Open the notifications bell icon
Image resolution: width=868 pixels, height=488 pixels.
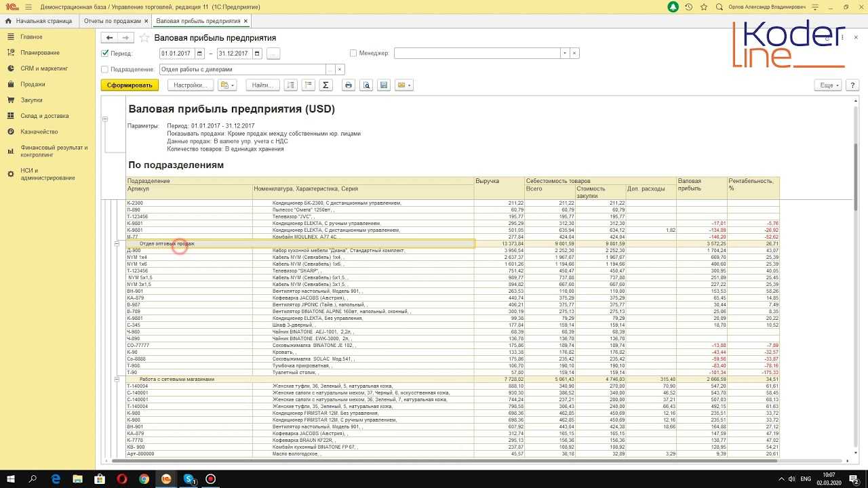coord(673,7)
